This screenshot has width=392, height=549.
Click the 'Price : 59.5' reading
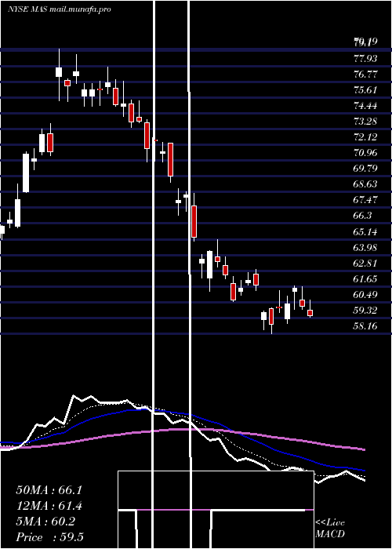pos(49,537)
